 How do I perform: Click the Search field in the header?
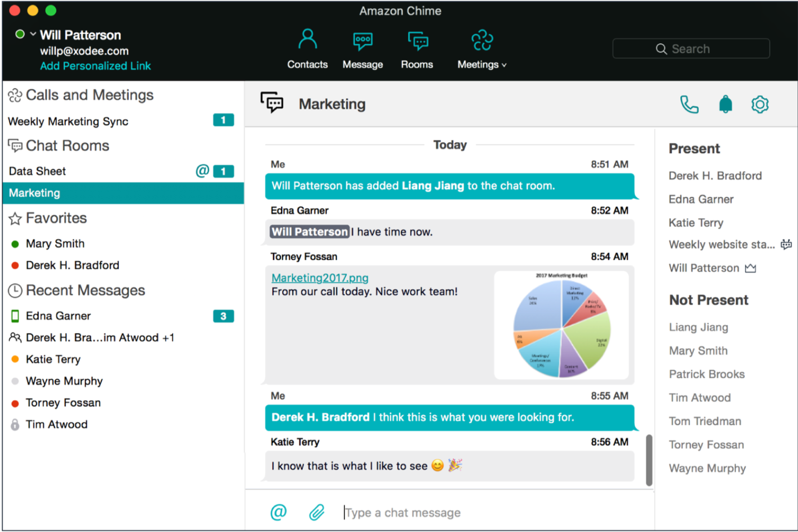click(x=691, y=49)
